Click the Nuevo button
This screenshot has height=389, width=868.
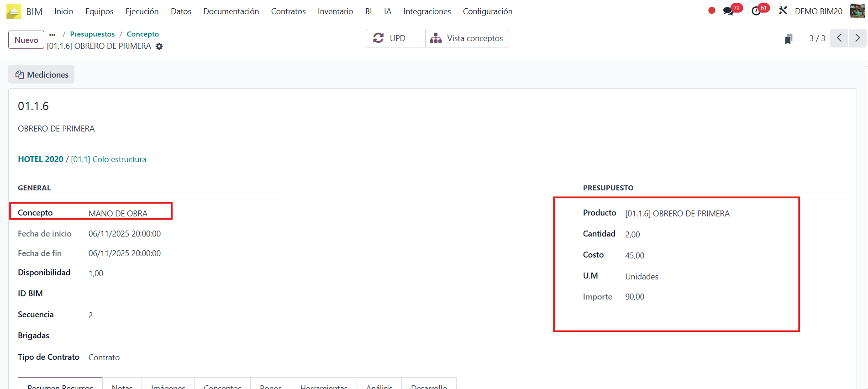[26, 40]
